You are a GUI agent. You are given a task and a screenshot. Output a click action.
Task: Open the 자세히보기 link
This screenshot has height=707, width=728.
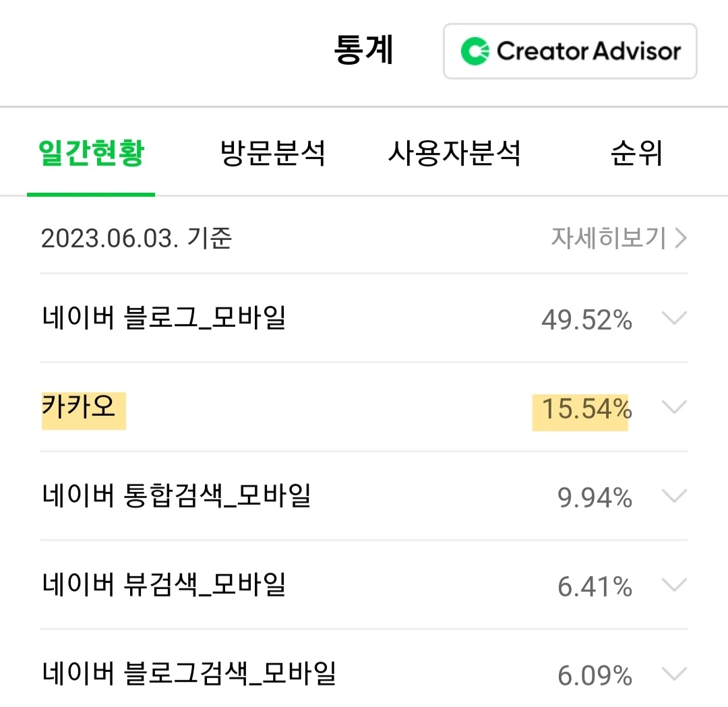coord(609,238)
